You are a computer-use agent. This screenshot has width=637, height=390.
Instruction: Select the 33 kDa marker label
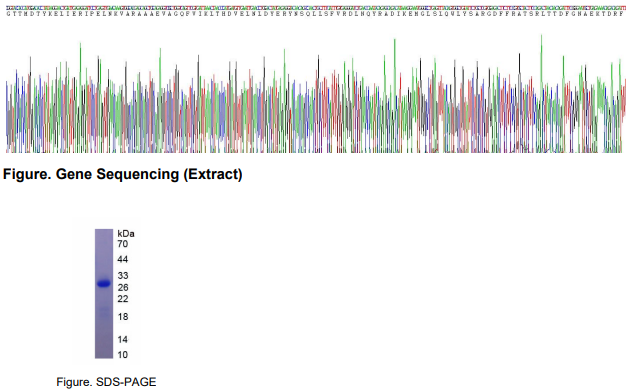click(123, 275)
